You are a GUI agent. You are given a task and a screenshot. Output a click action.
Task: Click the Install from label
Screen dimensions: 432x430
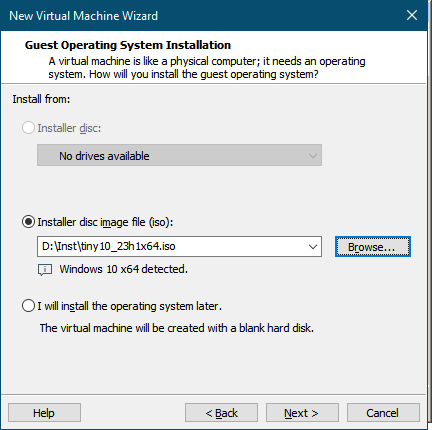41,99
